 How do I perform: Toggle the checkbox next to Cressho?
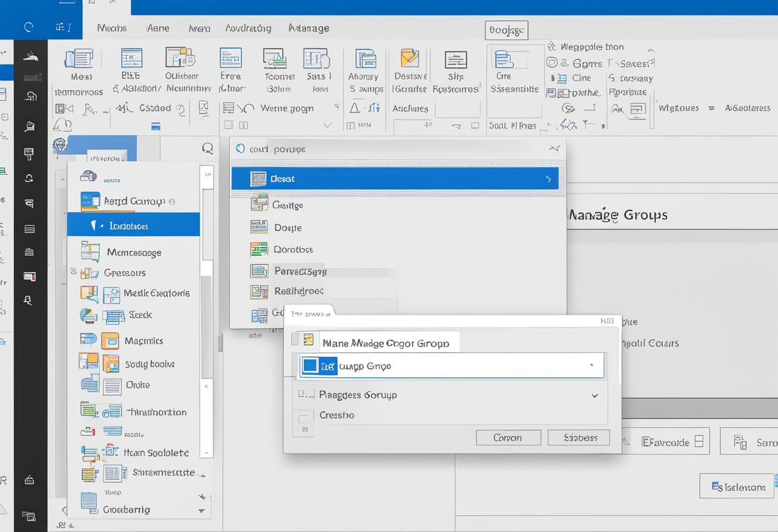pos(304,419)
